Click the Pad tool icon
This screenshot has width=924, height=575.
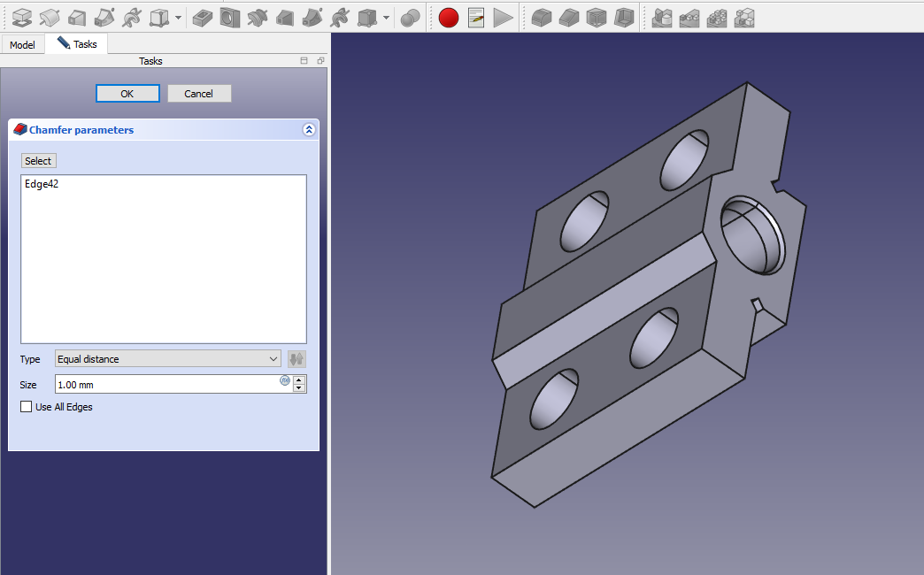tap(22, 17)
